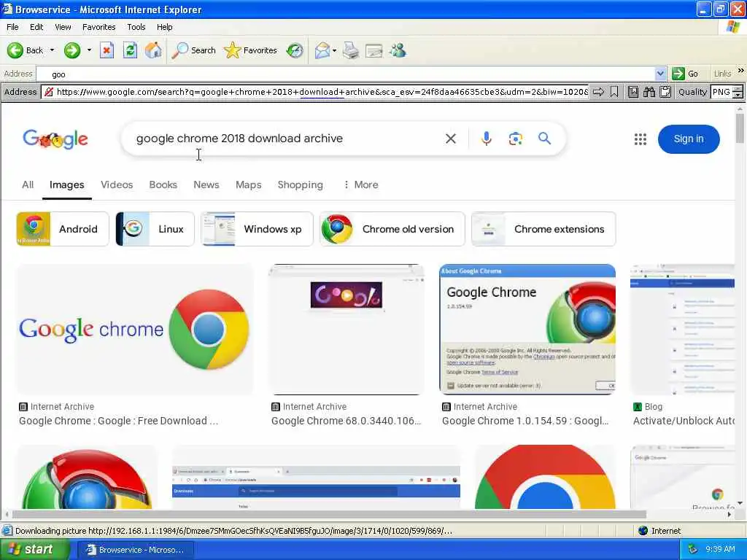Filter by Windows xp chip
Screen dimensions: 747x560
pos(257,229)
